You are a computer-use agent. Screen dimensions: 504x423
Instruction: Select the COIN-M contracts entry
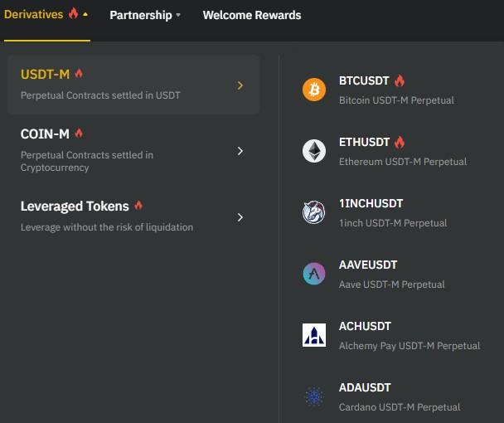coord(133,150)
